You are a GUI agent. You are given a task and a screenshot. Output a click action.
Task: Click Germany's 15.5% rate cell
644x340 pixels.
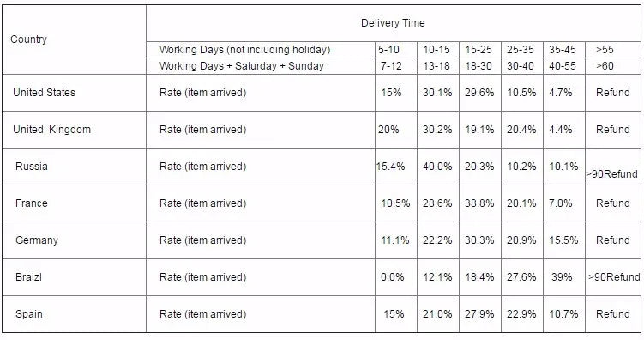click(564, 240)
